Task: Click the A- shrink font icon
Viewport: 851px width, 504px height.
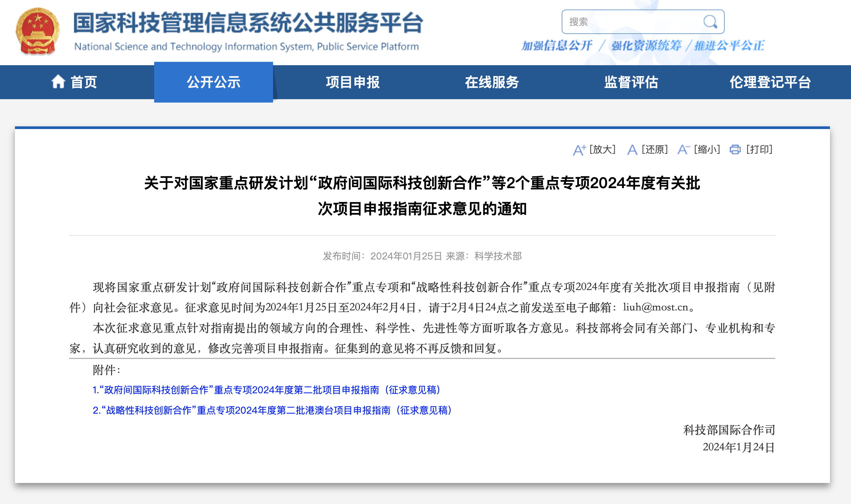Action: pyautogui.click(x=684, y=150)
